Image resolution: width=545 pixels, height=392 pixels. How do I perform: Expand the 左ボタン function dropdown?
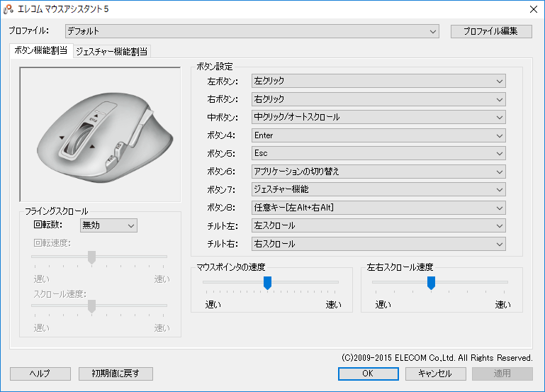click(378, 81)
